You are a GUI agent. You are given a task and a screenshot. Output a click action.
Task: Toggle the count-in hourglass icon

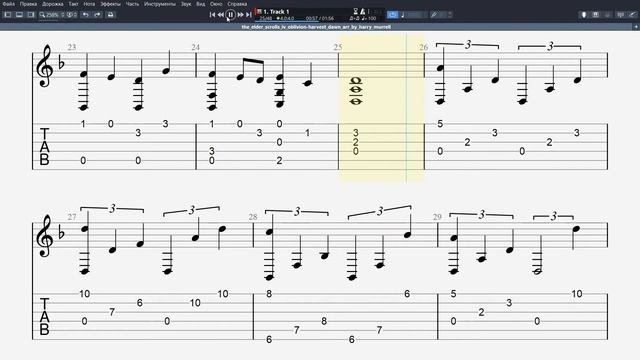pyautogui.click(x=356, y=11)
